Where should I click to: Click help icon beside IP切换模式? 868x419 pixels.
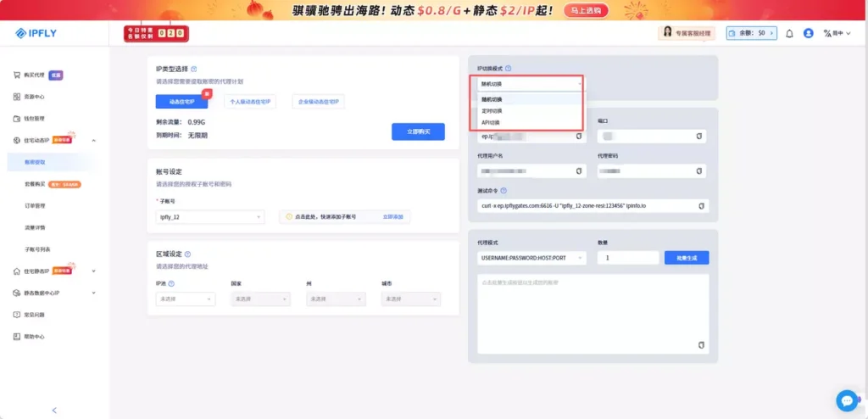(509, 69)
